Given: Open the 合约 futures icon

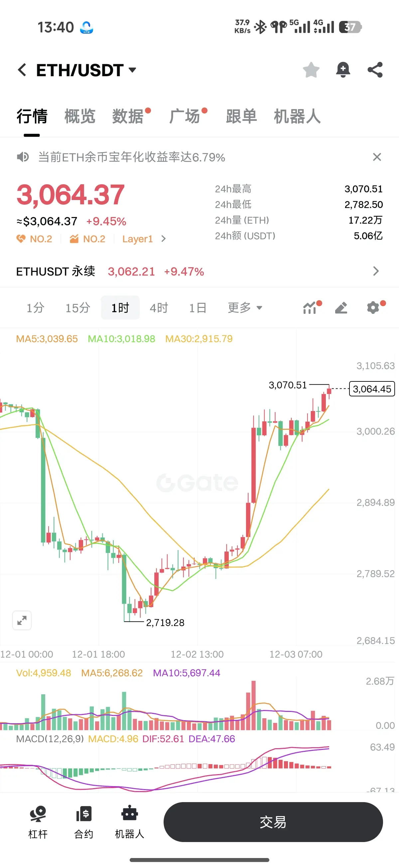Looking at the screenshot, I should pyautogui.click(x=83, y=822).
